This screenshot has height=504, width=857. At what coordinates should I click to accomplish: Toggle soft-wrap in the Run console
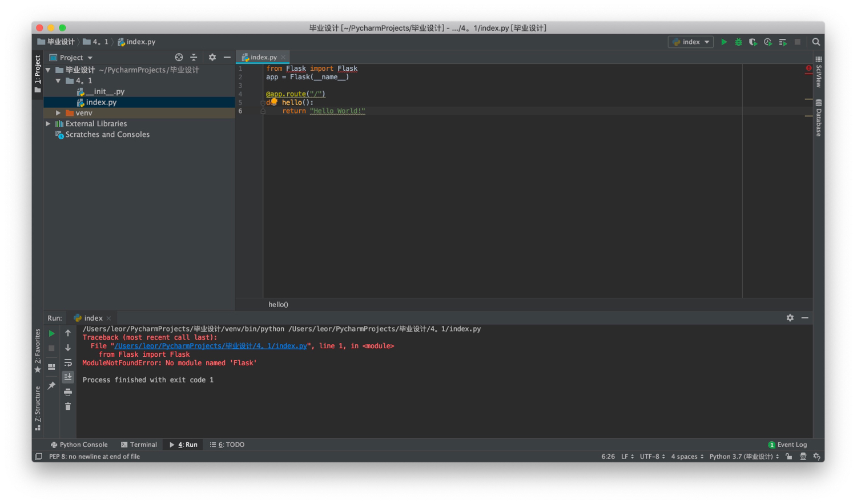coord(68,362)
